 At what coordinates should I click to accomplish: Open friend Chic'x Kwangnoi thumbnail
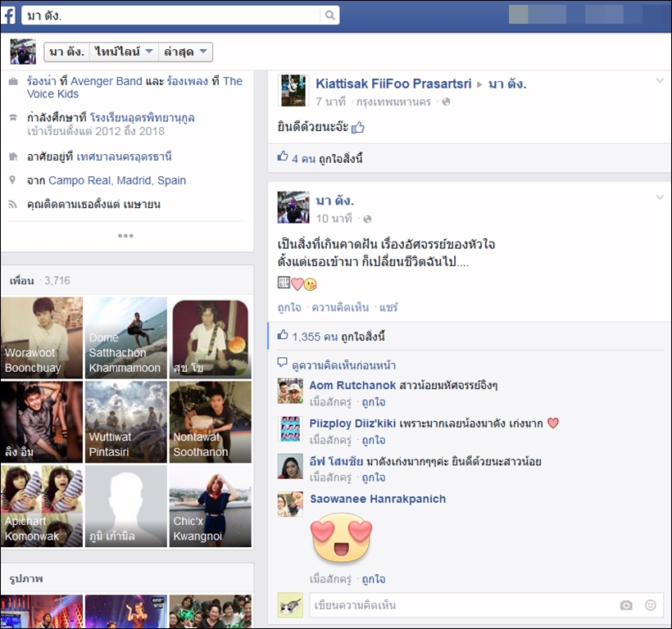(211, 506)
